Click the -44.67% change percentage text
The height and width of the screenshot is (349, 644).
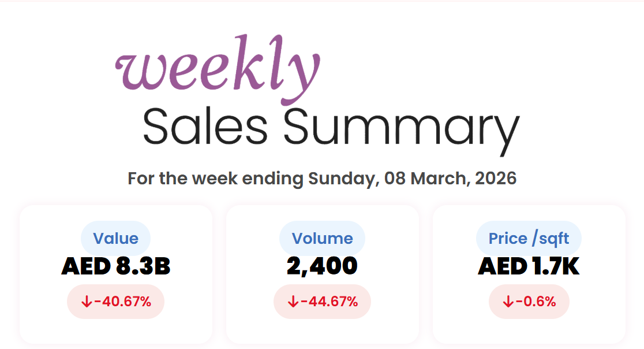[329, 302]
